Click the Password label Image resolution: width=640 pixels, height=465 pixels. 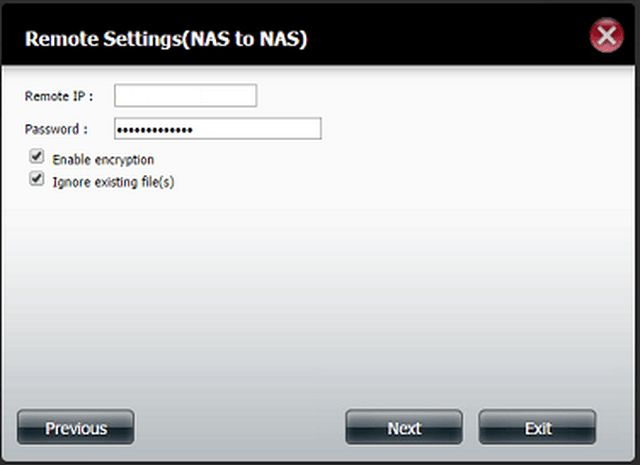click(x=56, y=129)
